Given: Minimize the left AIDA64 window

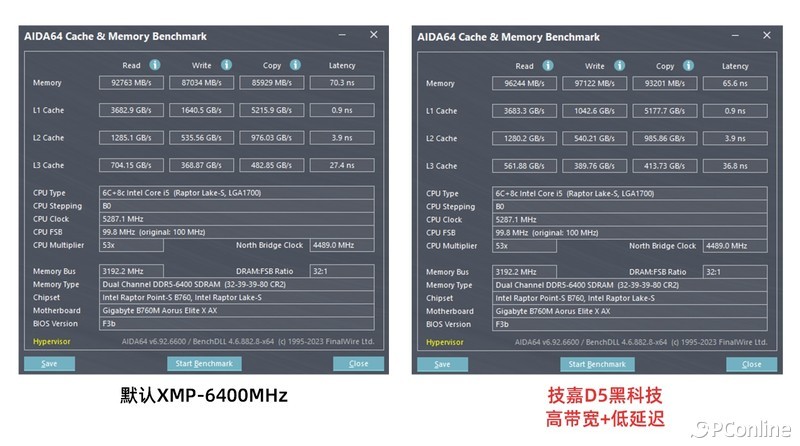Looking at the screenshot, I should [x=342, y=35].
